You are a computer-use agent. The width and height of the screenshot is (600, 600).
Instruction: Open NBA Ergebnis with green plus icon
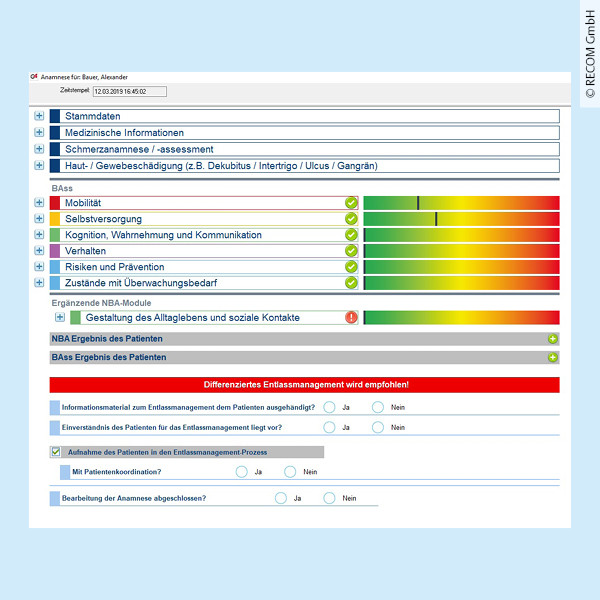pyautogui.click(x=553, y=339)
